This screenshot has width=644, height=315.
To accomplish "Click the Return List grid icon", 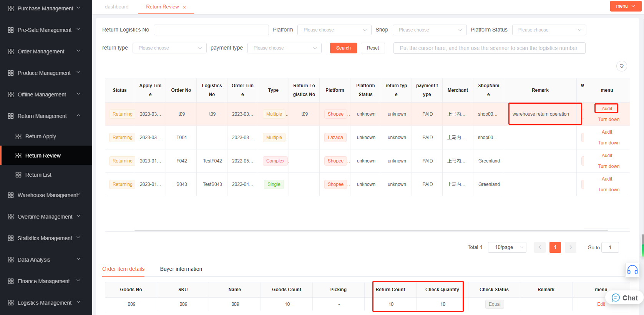I will tap(18, 175).
